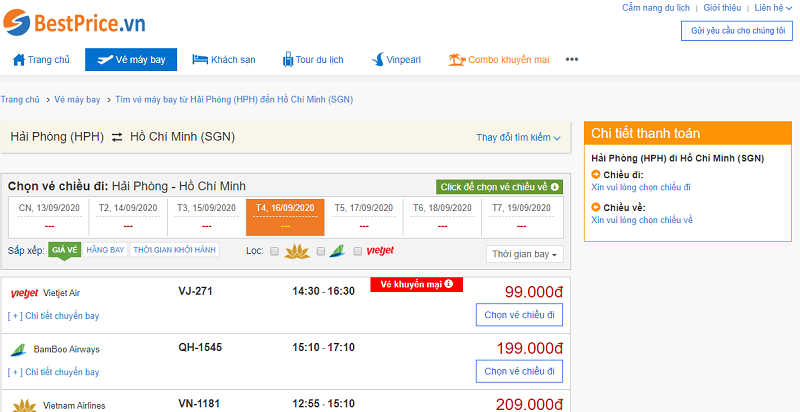Select the Vé máy bay tab

(x=131, y=60)
